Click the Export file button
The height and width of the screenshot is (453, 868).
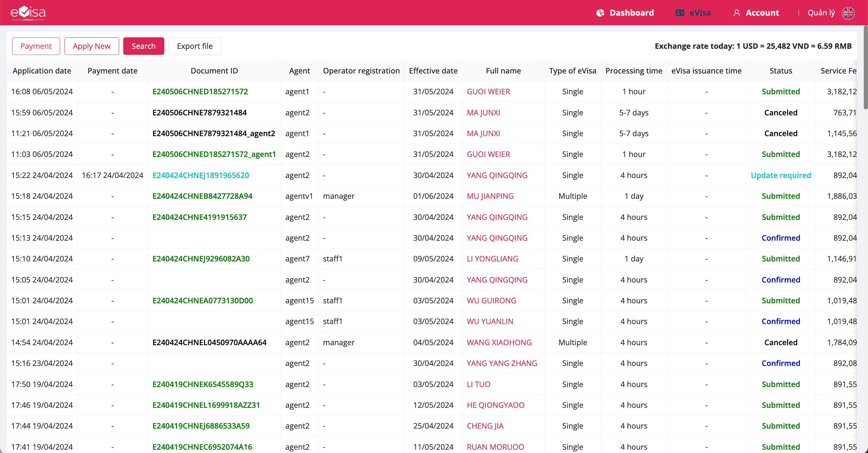pos(194,46)
